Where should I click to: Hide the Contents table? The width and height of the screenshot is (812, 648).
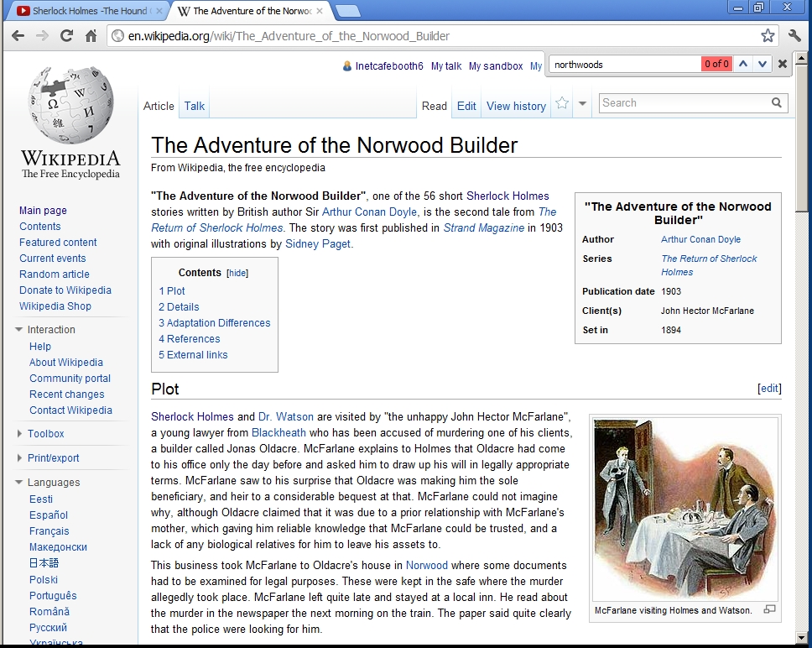point(237,273)
